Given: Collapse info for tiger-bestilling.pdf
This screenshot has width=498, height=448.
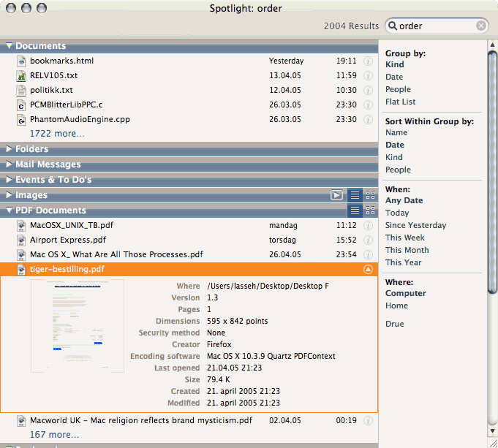Looking at the screenshot, I should tap(368, 270).
